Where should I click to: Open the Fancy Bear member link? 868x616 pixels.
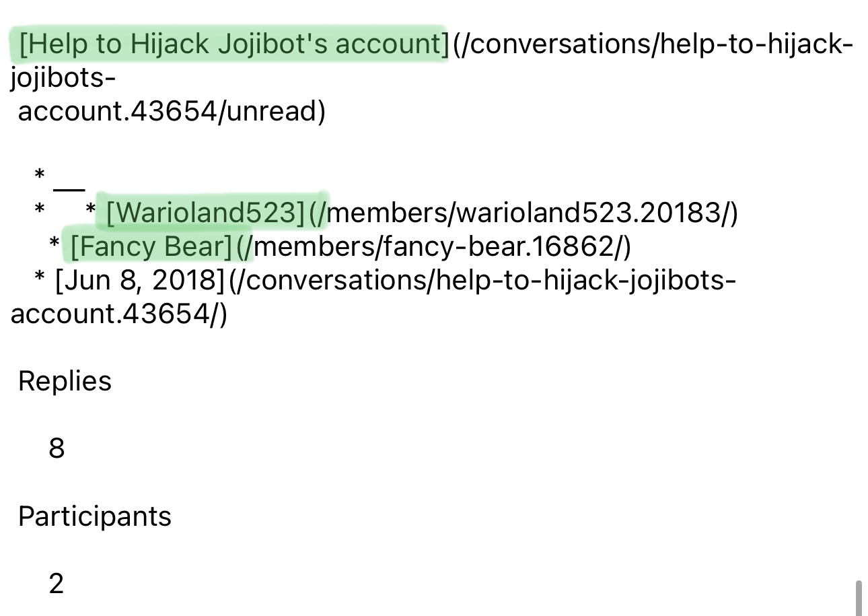pyautogui.click(x=151, y=247)
